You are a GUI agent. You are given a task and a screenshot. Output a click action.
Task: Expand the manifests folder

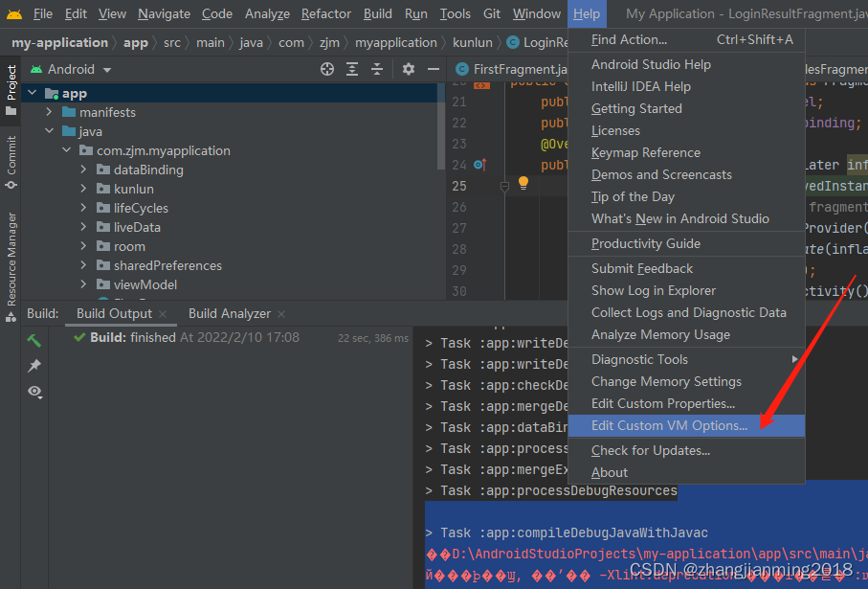pyautogui.click(x=49, y=112)
